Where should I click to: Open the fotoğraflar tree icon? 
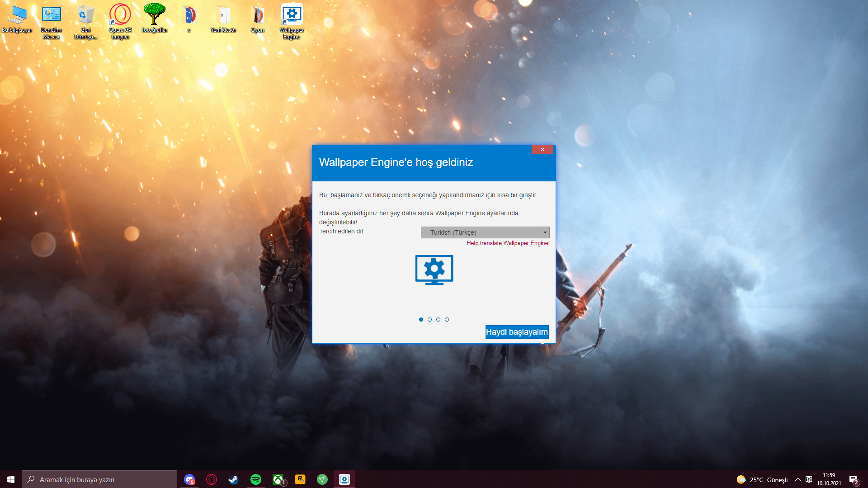click(x=155, y=19)
